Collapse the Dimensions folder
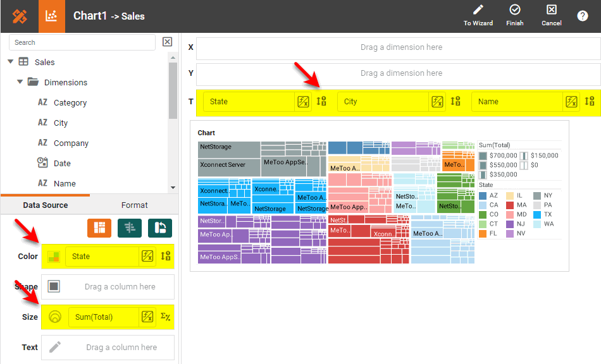This screenshot has width=601, height=364. [20, 82]
